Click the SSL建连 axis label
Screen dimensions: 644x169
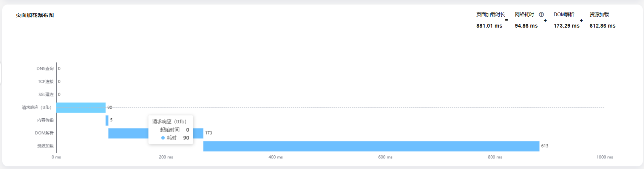[x=46, y=95]
